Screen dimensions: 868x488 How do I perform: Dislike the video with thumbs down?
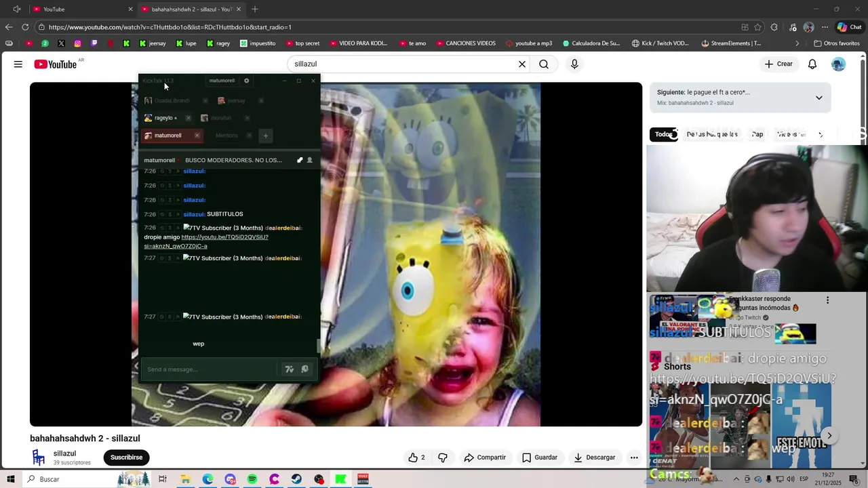pos(443,457)
